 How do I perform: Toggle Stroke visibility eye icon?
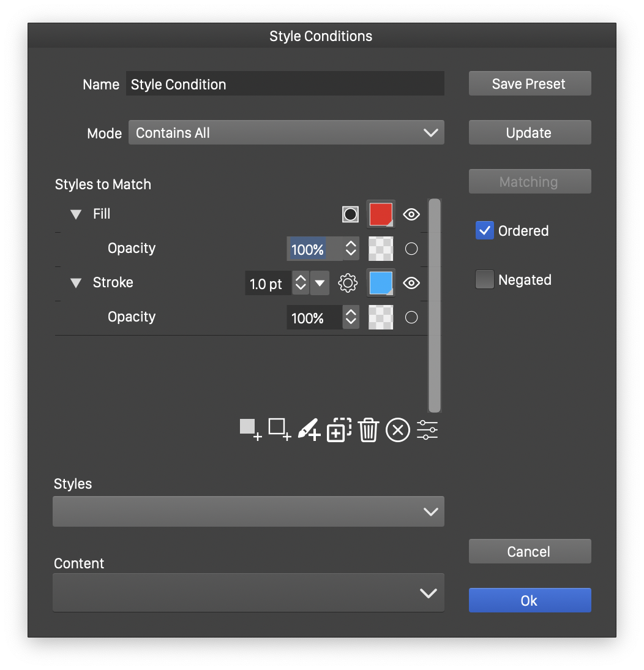pyautogui.click(x=411, y=283)
